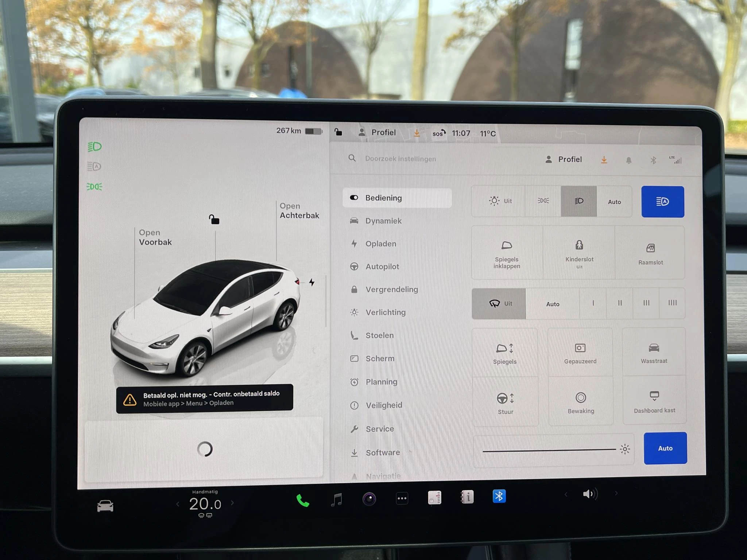Open the Autopilot settings section
This screenshot has width=747, height=560.
[382, 267]
